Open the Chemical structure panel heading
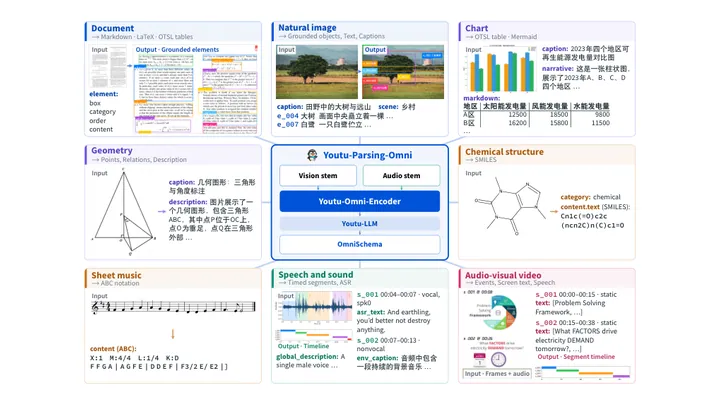Viewport: 720px width, 405px height. coord(504,152)
